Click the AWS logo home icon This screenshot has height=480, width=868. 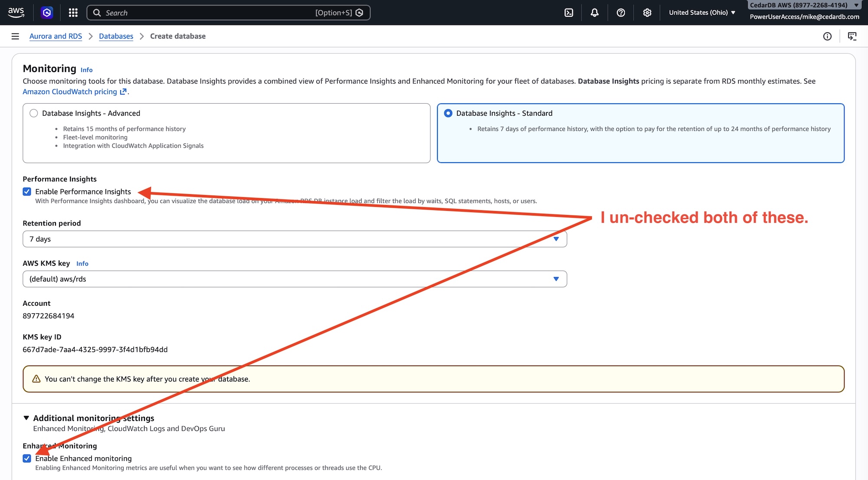coord(16,13)
